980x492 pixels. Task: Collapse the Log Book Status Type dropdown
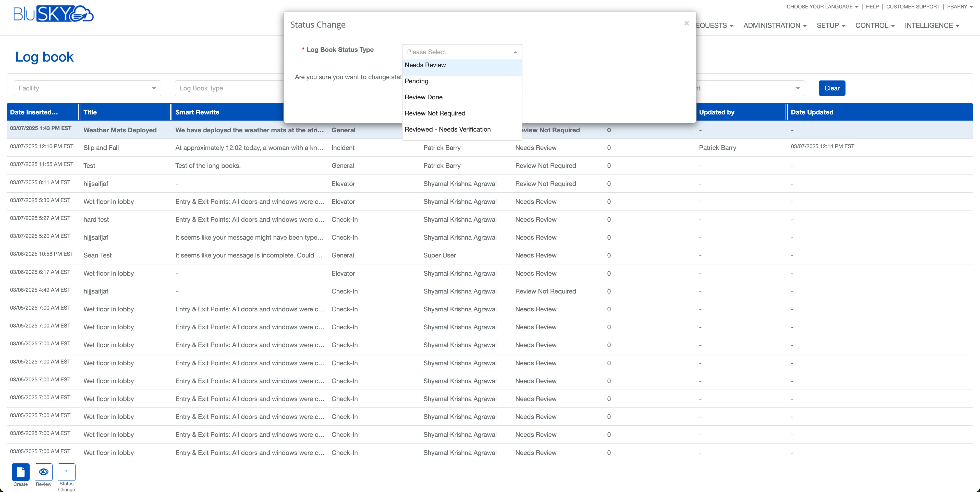tap(515, 52)
